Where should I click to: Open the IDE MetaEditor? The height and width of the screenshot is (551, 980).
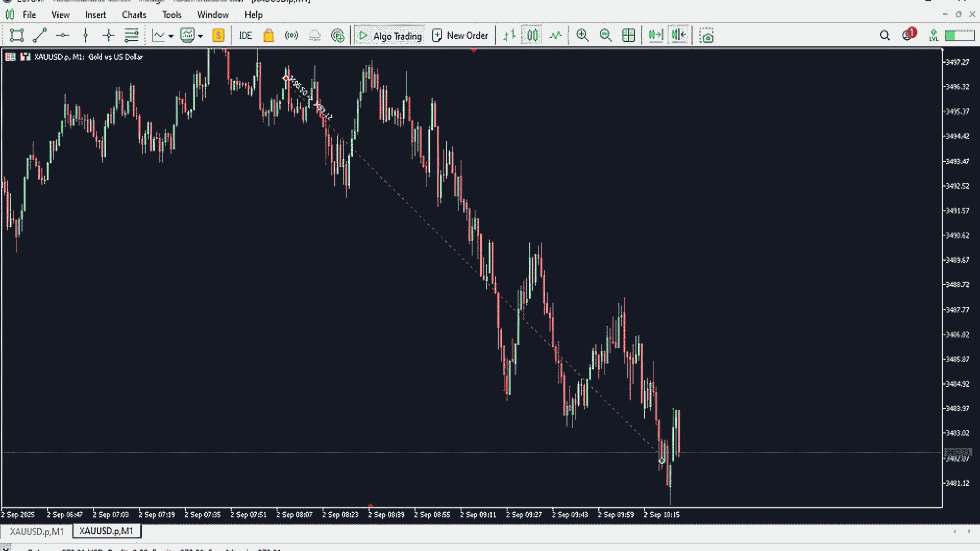tap(246, 35)
